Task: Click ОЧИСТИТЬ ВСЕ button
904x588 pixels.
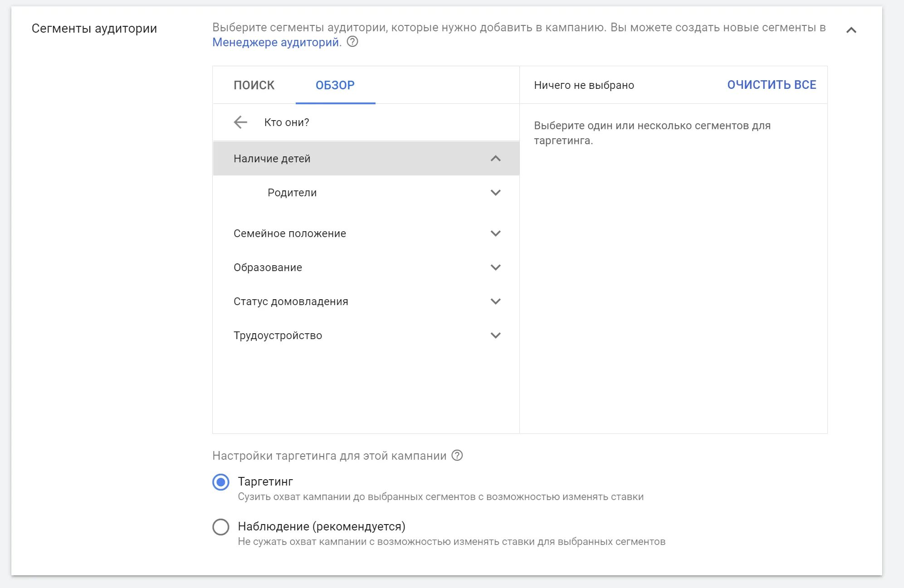Action: pos(772,85)
